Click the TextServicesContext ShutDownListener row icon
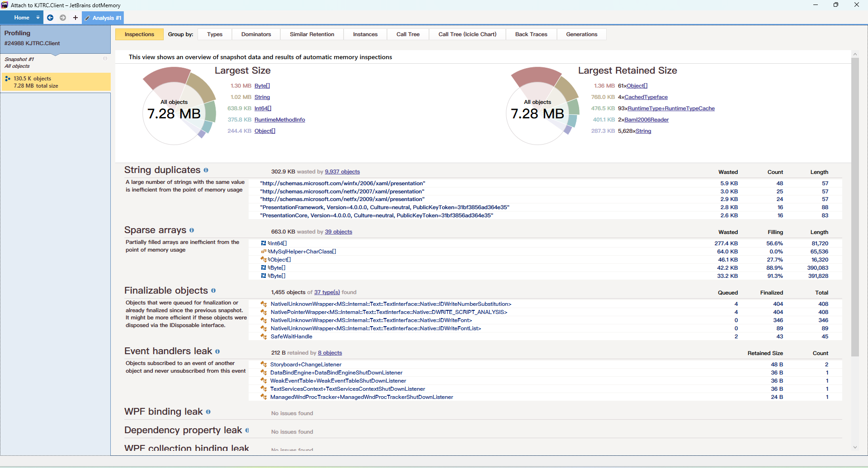Image resolution: width=868 pixels, height=468 pixels. click(264, 388)
